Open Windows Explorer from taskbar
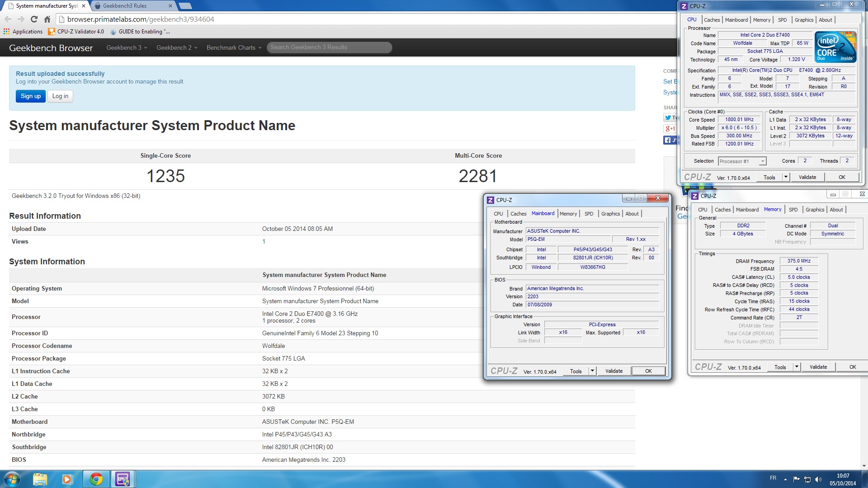Image resolution: width=868 pixels, height=488 pixels. click(40, 479)
